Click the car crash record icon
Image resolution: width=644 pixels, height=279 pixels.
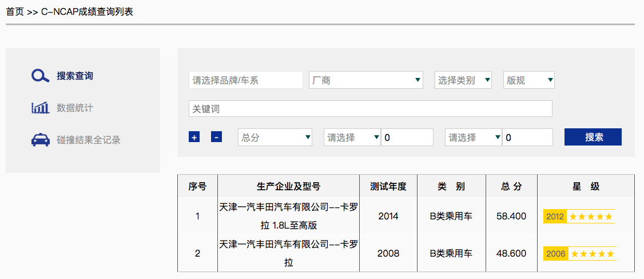click(41, 140)
